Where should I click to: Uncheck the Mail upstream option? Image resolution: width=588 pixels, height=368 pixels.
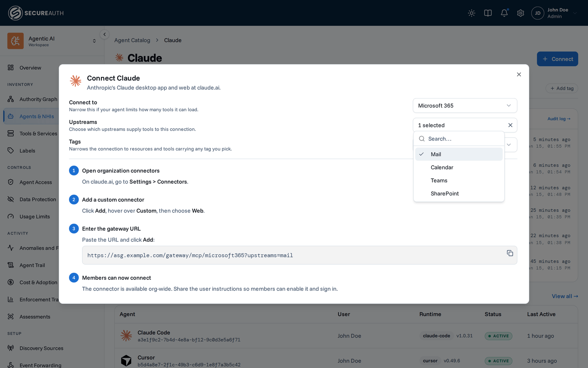pos(459,154)
